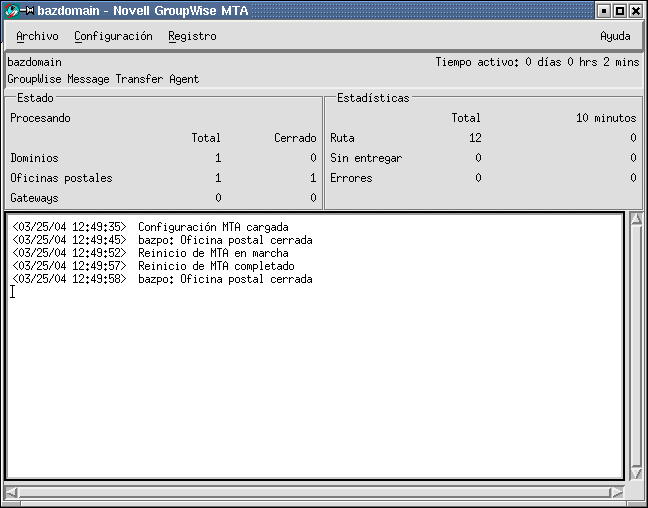Open the window menu icon in title bar

[x=12, y=11]
